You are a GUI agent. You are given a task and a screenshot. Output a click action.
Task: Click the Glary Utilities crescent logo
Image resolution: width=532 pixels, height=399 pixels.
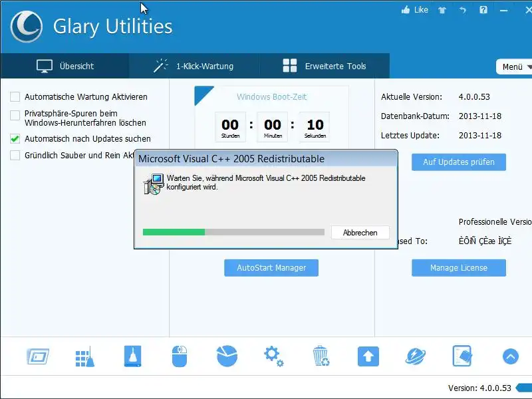pyautogui.click(x=27, y=27)
